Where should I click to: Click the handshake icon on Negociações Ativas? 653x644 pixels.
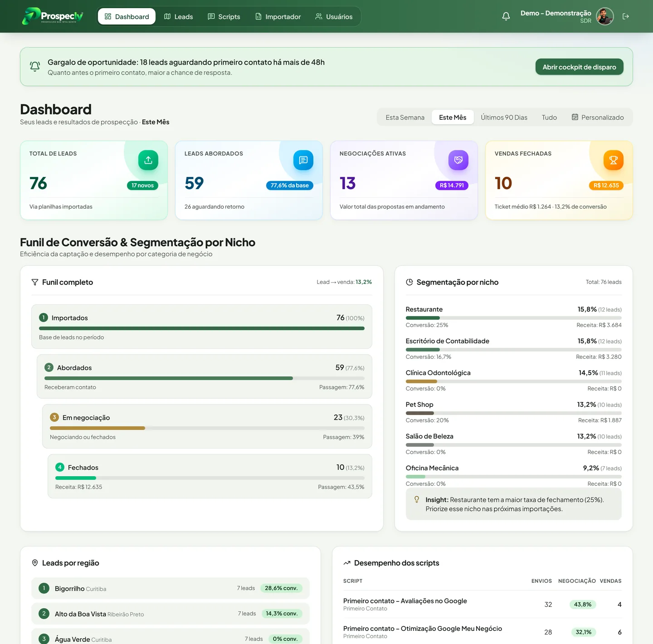pos(458,160)
